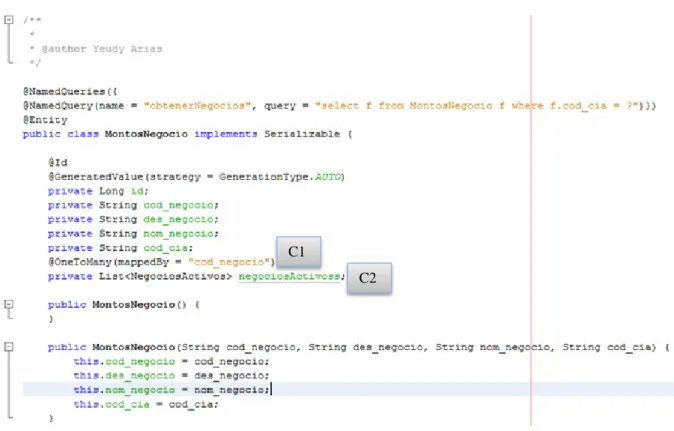Image resolution: width=674 pixels, height=431 pixels.
Task: Click the C2 callout box
Action: point(369,278)
